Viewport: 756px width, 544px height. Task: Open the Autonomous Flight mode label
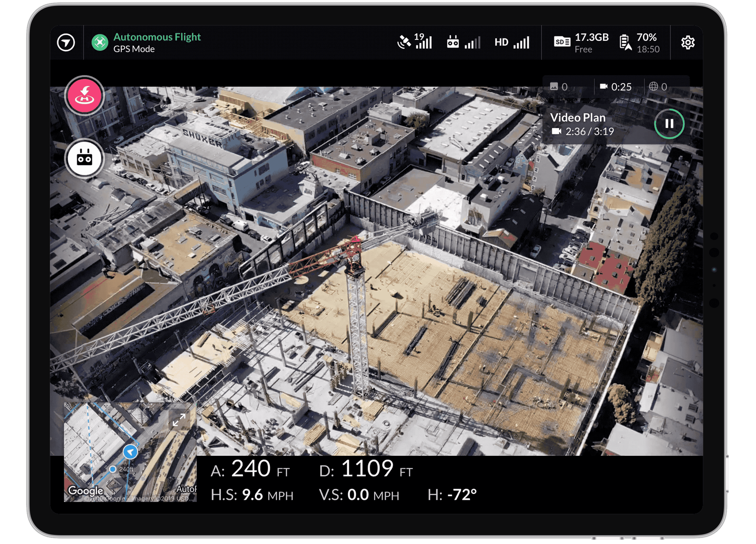tap(157, 37)
